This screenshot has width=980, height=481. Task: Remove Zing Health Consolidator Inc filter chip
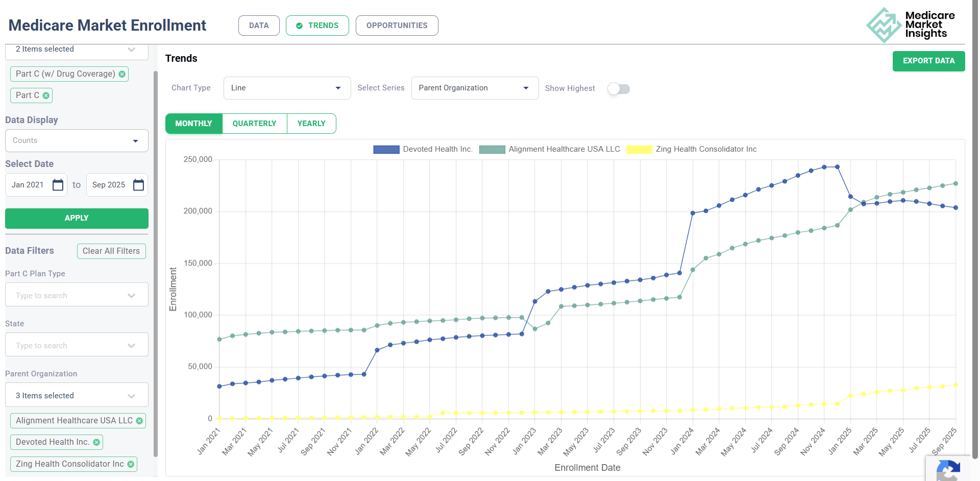pyautogui.click(x=131, y=464)
